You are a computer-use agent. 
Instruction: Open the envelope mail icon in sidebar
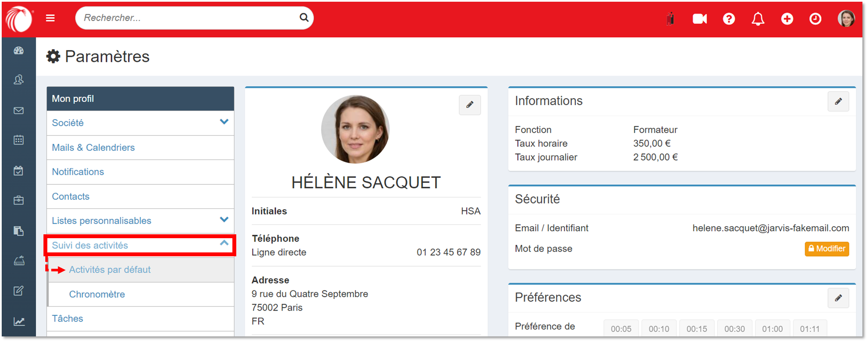(x=19, y=111)
